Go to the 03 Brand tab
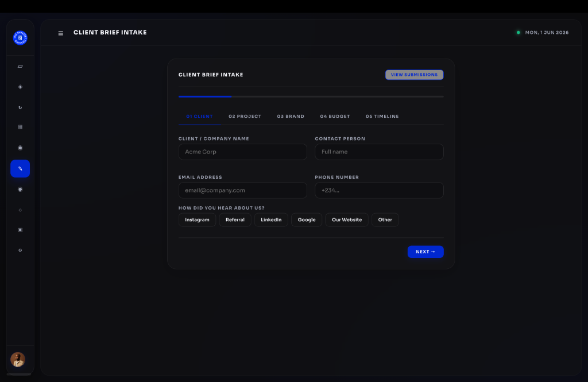This screenshot has height=382, width=588. [291, 117]
